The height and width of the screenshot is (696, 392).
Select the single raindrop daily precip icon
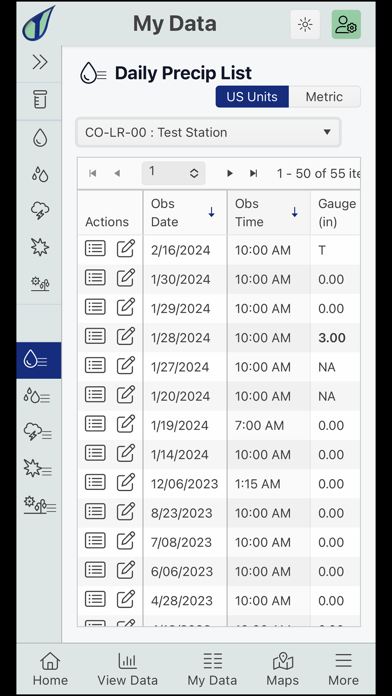pyautogui.click(x=40, y=138)
